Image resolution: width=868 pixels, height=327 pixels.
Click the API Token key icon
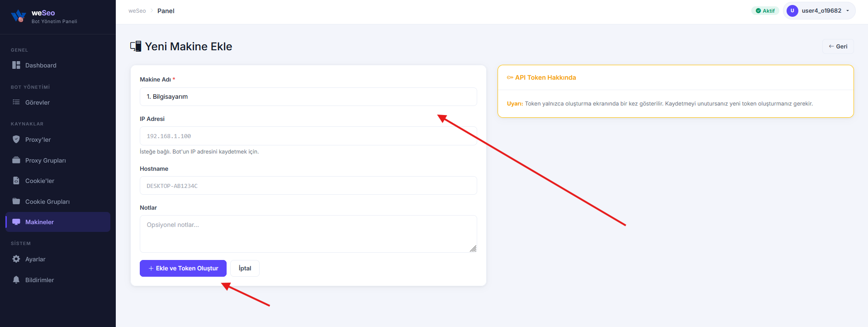510,77
